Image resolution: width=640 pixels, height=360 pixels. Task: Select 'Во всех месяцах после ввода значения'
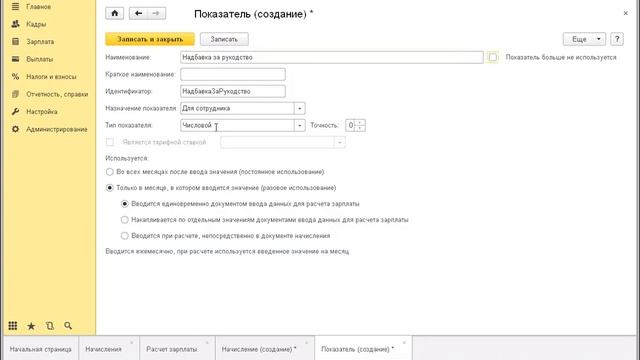click(109, 172)
